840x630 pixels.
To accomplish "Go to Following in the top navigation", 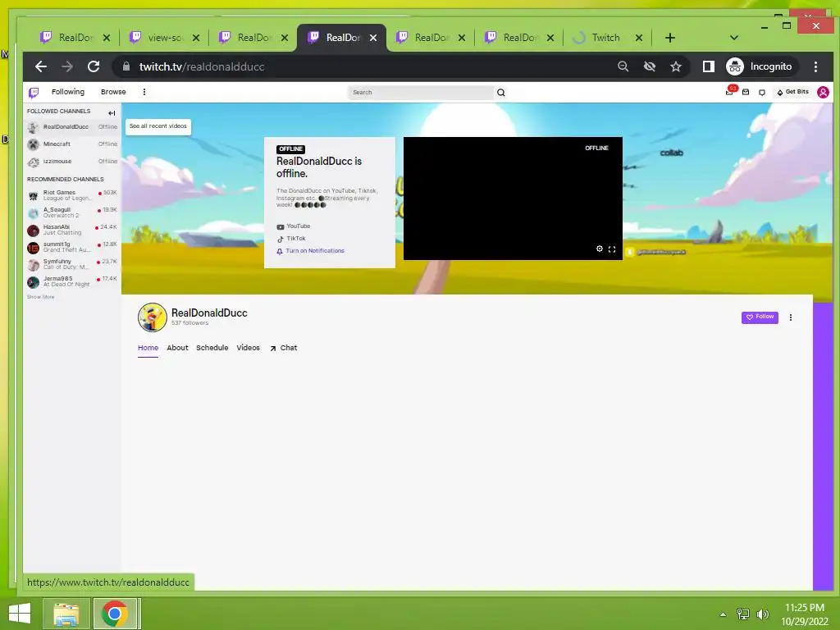I will [x=67, y=92].
